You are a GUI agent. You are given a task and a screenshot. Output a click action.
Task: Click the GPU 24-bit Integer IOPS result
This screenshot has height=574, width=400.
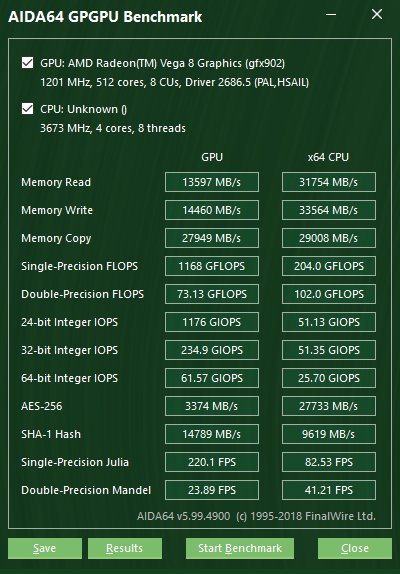click(x=212, y=322)
